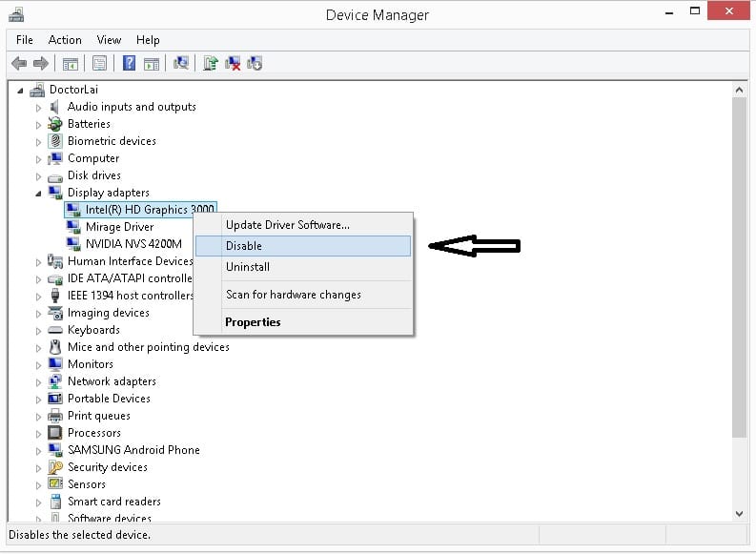Click the Security devices key icon
Screen dimensions: 756x554
click(x=55, y=467)
